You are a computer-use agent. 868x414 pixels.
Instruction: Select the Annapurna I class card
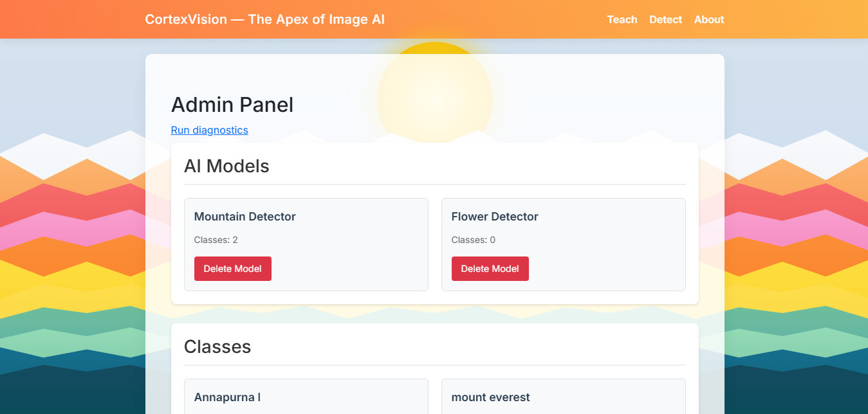click(306, 397)
